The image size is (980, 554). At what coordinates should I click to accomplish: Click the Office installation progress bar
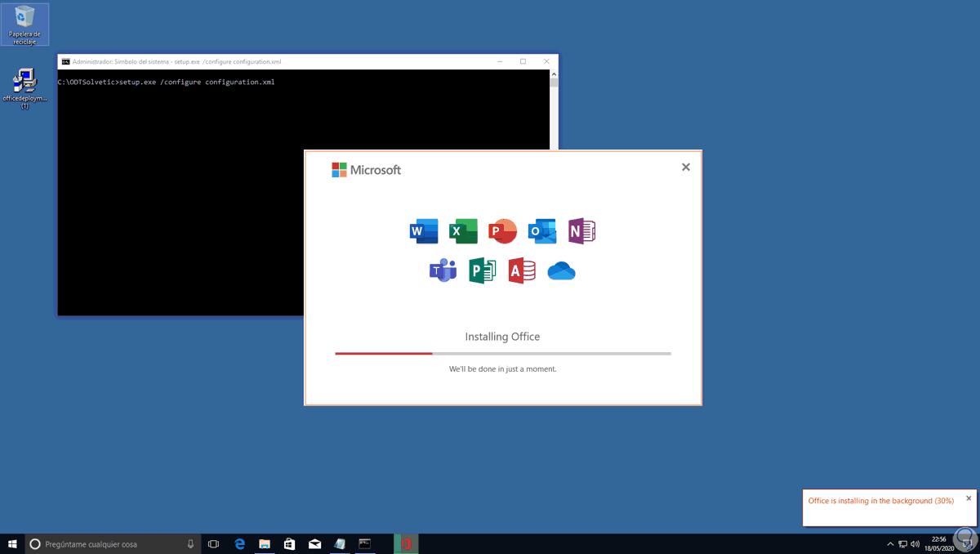click(502, 353)
